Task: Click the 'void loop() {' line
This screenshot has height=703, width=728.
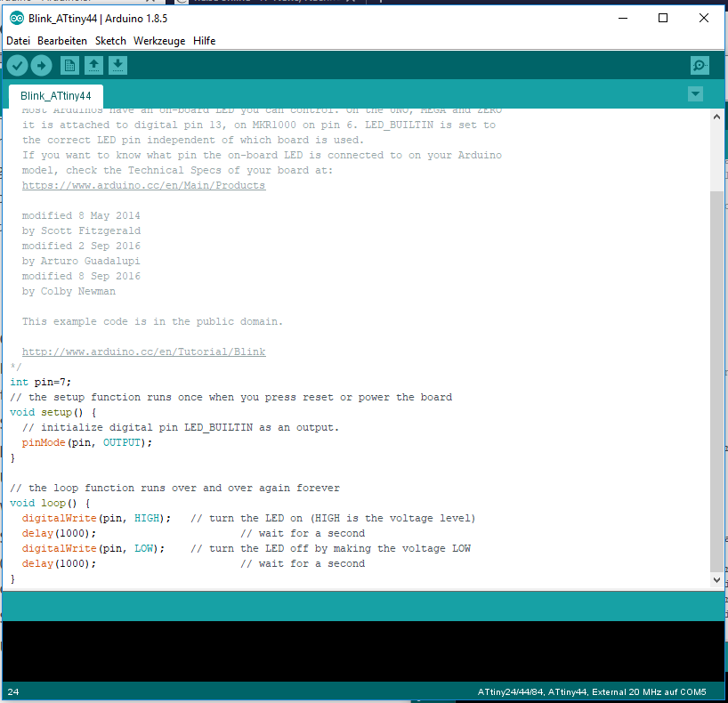Action: [x=50, y=503]
